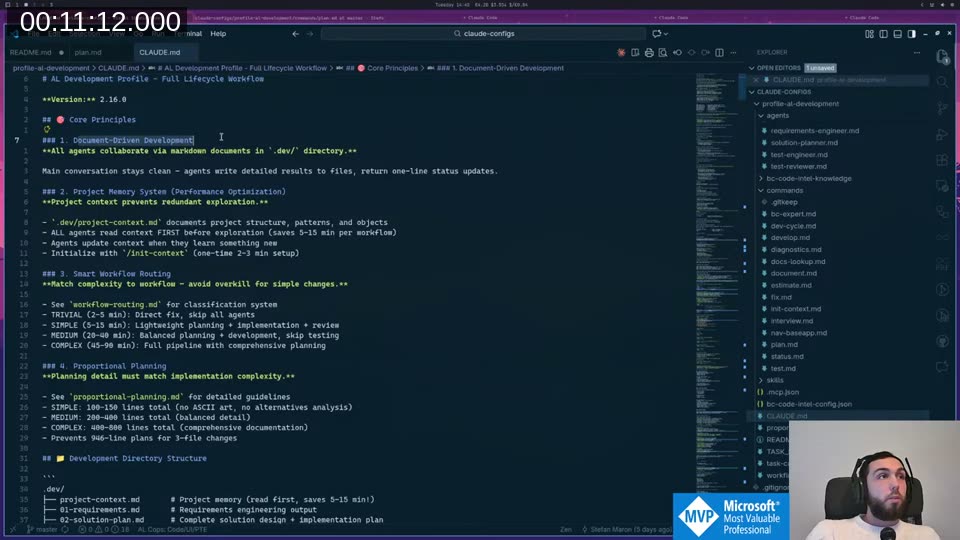This screenshot has width=960, height=540.
Task: Open Explorer panel More Actions ellipsis
Action: tap(917, 53)
